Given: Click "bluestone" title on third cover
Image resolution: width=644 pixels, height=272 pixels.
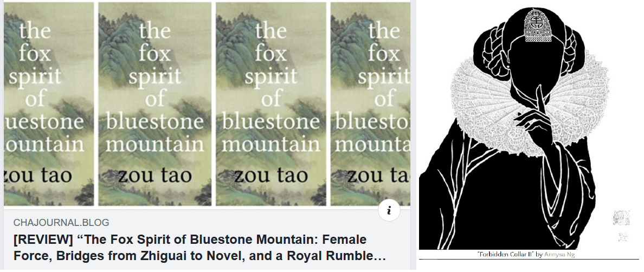Looking at the screenshot, I should tap(271, 121).
